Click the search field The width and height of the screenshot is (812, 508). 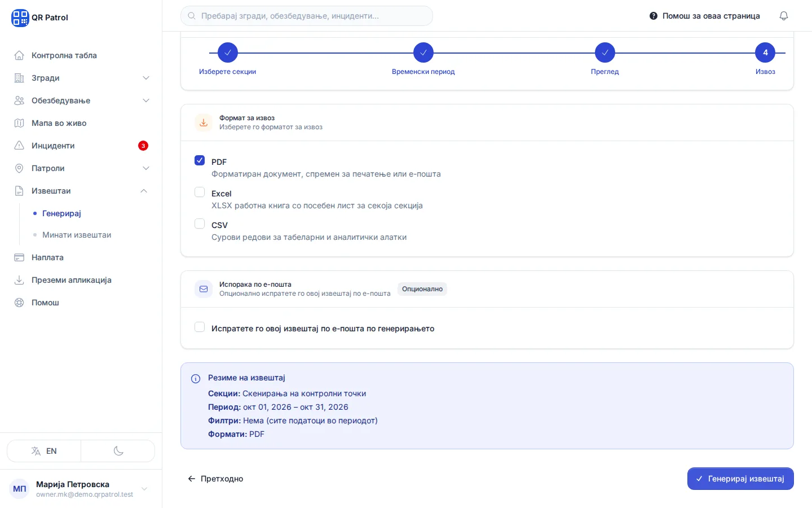(307, 16)
